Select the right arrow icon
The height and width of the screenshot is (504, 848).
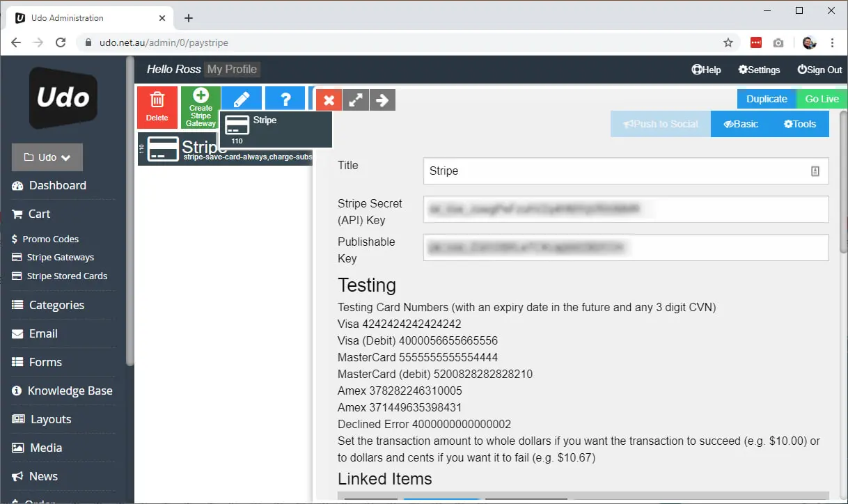[x=382, y=100]
